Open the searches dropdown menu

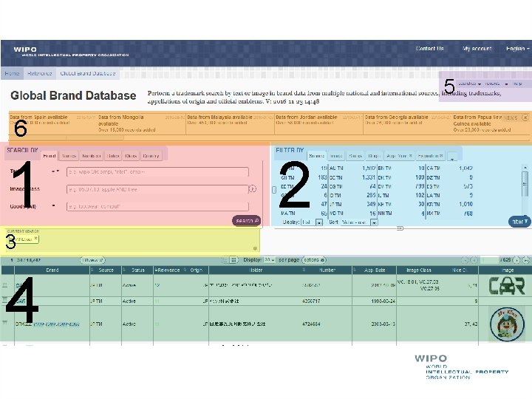[470, 83]
